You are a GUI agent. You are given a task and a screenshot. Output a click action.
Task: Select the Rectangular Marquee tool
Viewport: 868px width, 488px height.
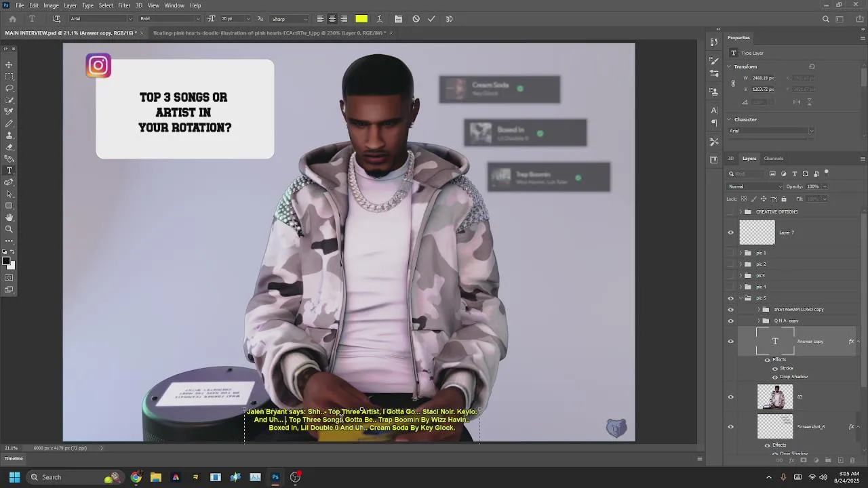[9, 77]
